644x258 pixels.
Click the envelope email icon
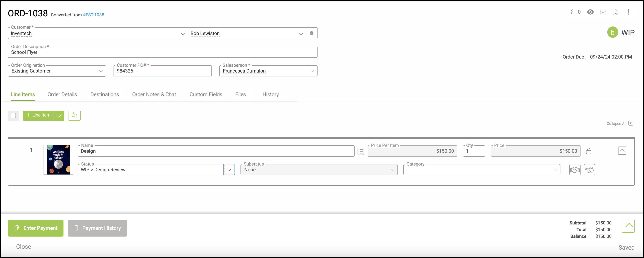tap(603, 12)
